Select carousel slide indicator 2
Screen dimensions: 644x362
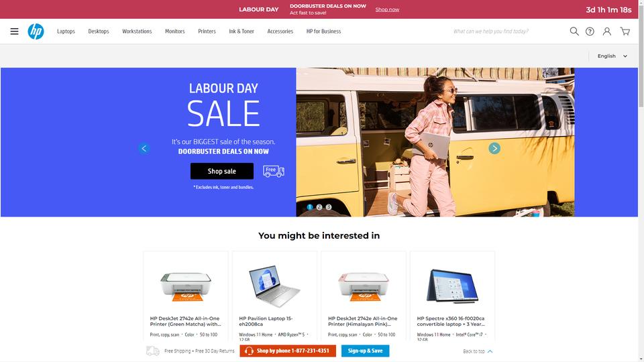[319, 207]
